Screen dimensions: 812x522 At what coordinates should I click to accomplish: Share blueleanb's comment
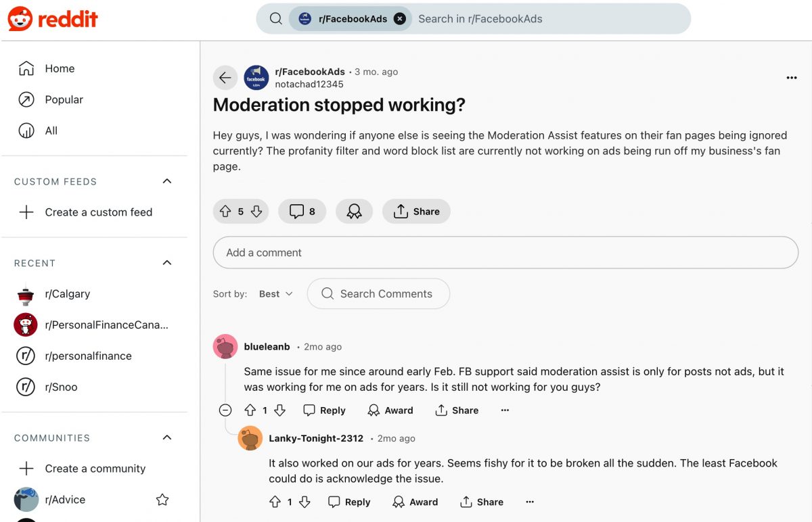pyautogui.click(x=457, y=410)
